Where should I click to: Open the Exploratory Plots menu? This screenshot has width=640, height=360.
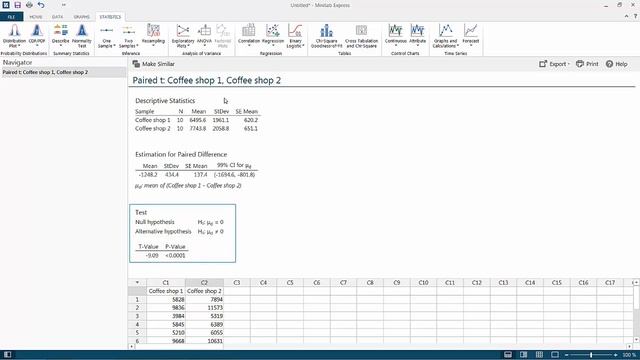183,36
